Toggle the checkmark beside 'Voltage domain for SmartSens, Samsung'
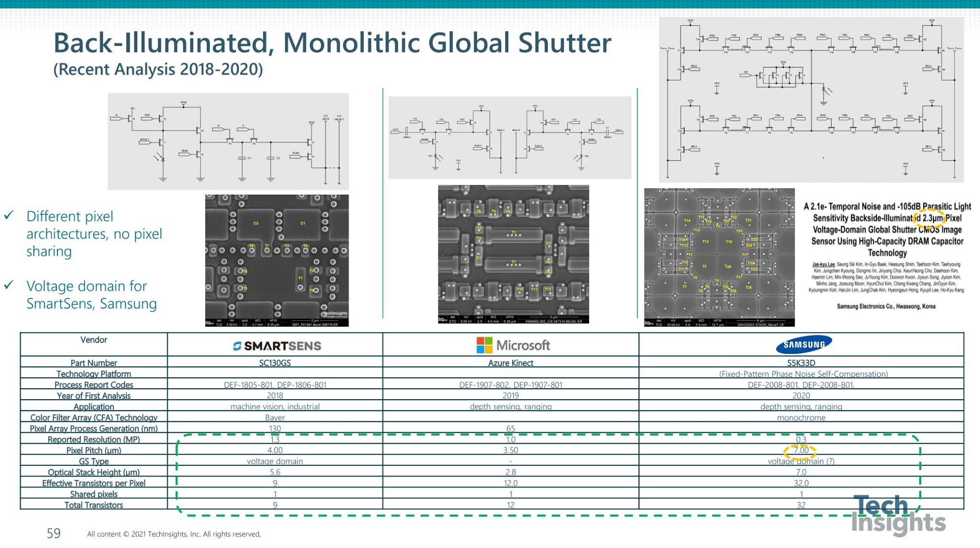The height and width of the screenshot is (548, 980). [8, 285]
